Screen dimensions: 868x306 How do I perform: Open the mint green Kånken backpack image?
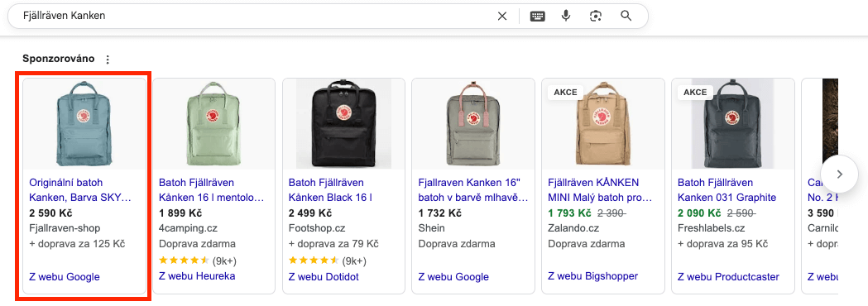[214, 124]
